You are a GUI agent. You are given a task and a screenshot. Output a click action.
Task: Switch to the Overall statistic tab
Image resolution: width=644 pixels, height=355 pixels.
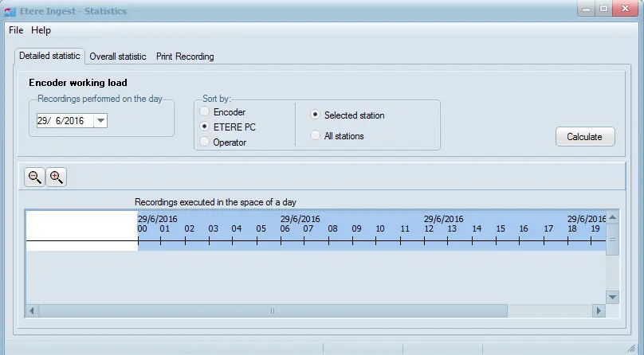(118, 57)
